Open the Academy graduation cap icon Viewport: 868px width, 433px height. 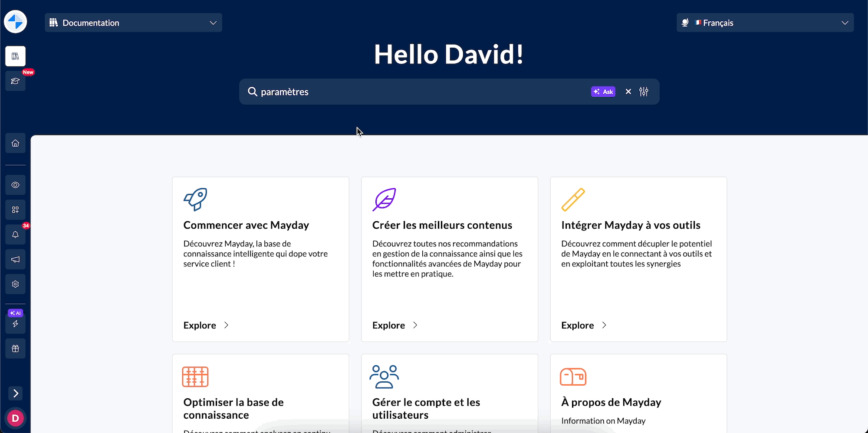point(16,81)
